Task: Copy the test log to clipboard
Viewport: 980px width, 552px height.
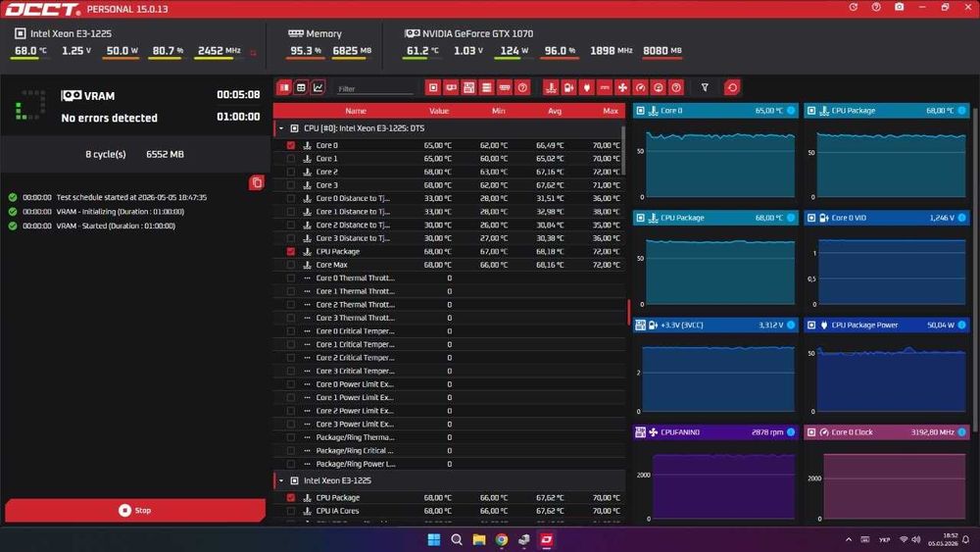Action: coord(256,182)
